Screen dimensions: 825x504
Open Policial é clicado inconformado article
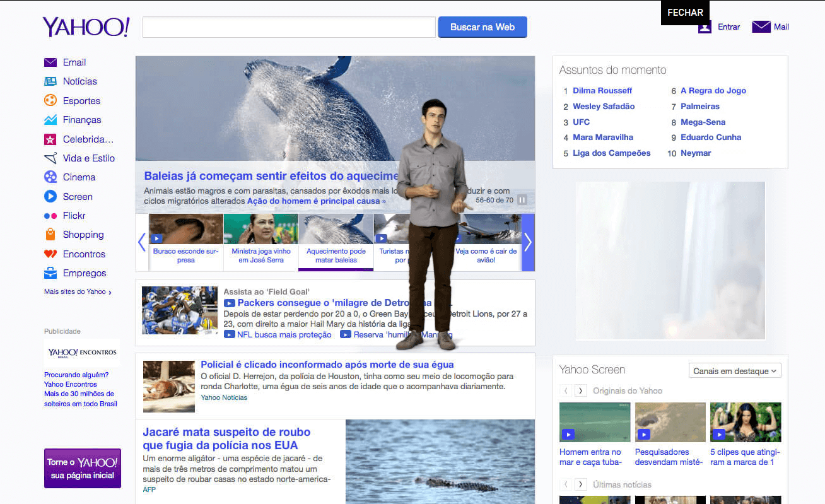327,365
